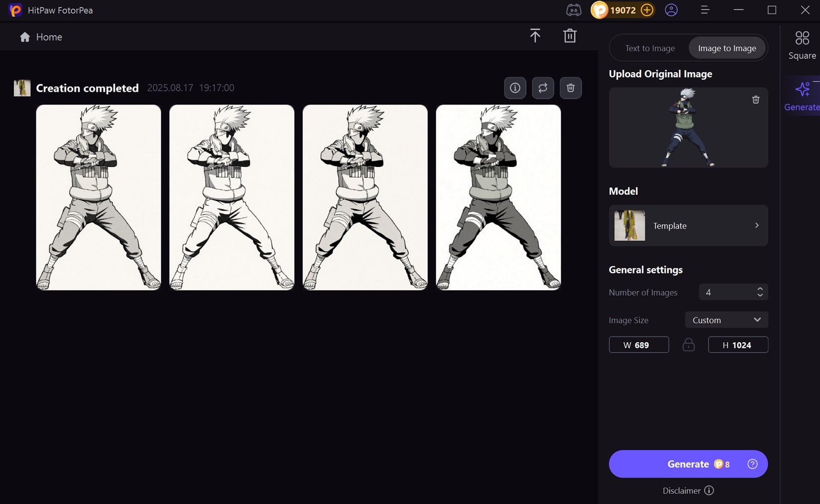Close the FotorPea window

(805, 10)
